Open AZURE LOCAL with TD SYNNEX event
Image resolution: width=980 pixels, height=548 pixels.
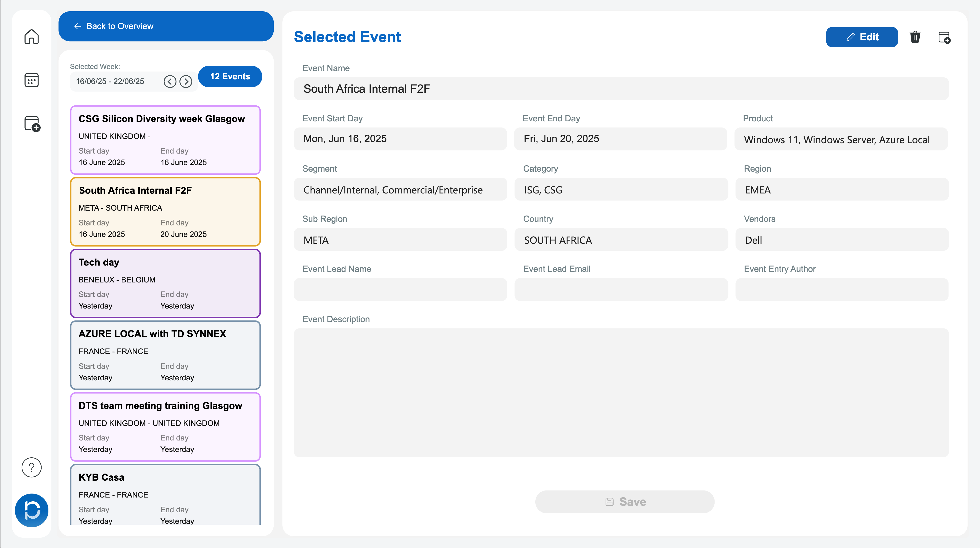tap(165, 355)
